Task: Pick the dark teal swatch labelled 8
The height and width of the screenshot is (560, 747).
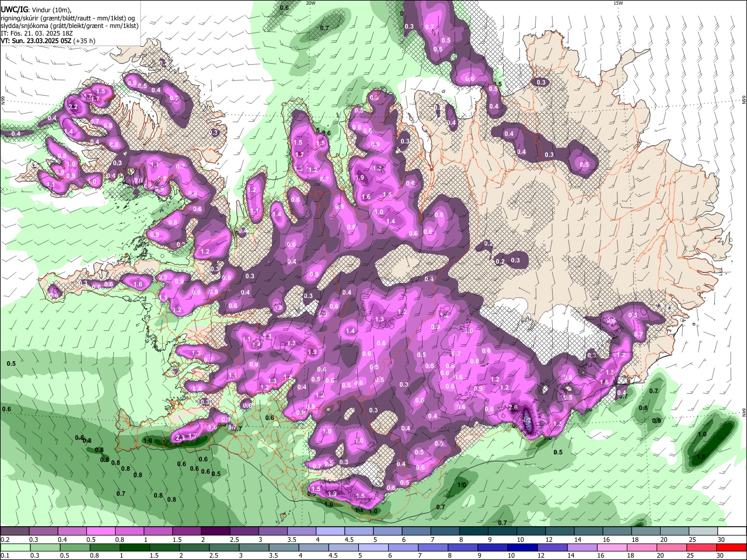Action: (474, 531)
